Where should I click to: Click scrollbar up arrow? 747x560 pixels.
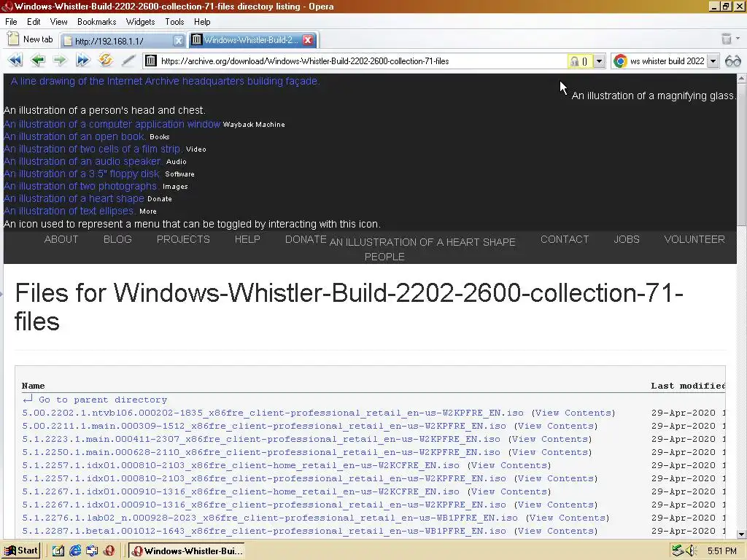tap(742, 79)
